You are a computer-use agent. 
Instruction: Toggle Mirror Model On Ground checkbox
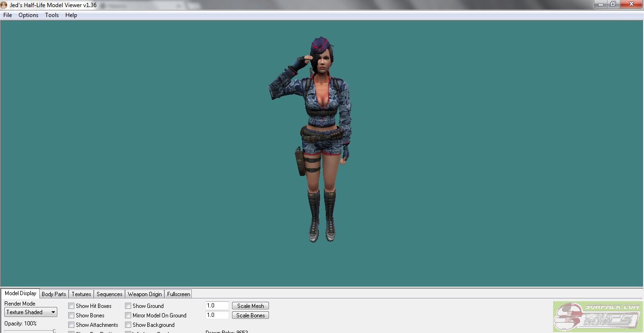(x=128, y=315)
